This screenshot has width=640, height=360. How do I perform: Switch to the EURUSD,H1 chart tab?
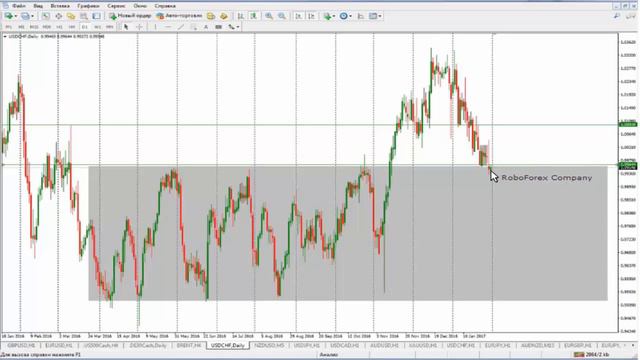(x=58, y=345)
